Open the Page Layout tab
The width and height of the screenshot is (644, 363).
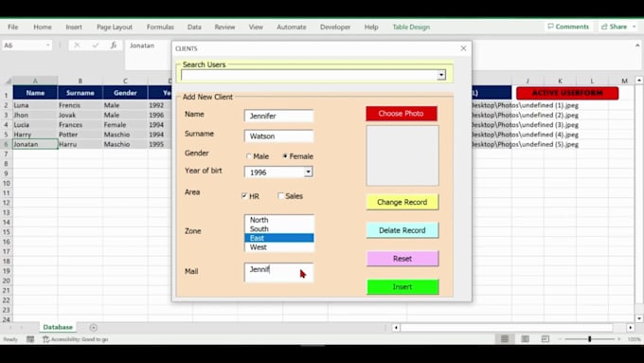(x=115, y=27)
